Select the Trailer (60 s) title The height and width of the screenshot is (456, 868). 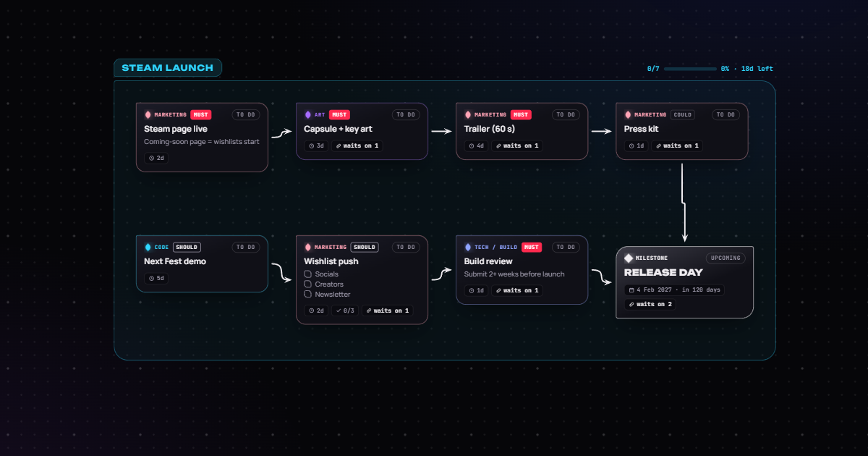(490, 129)
